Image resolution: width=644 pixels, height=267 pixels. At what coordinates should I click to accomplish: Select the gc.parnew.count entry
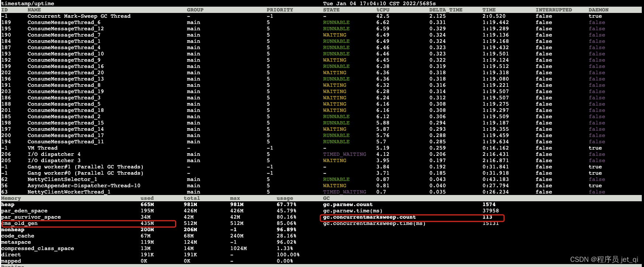coord(347,205)
